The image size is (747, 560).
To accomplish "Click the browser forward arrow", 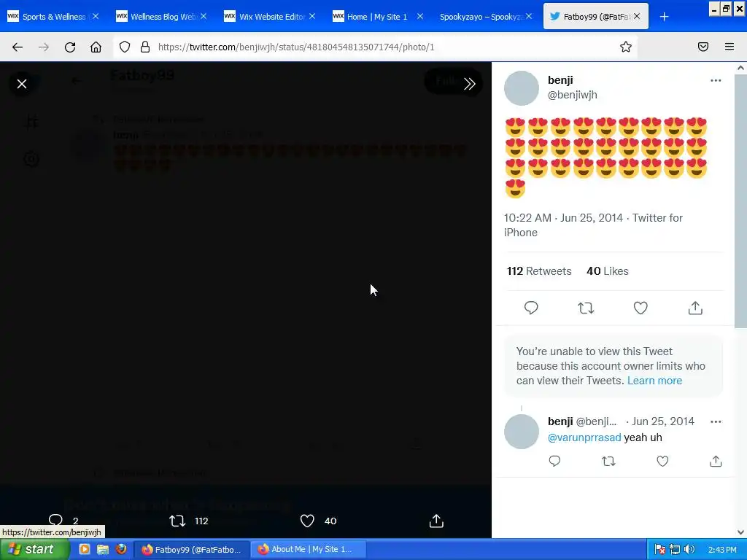I will tap(44, 47).
